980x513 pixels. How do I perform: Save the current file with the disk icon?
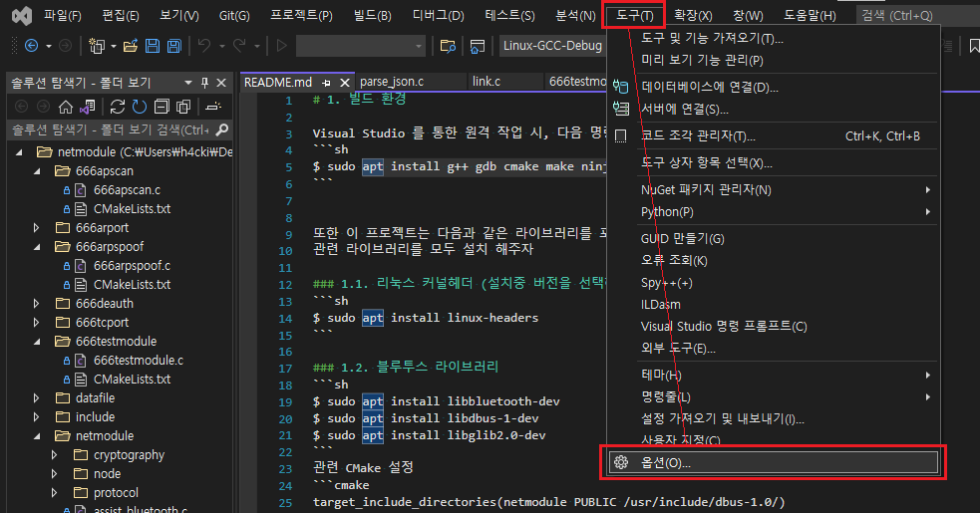[x=152, y=46]
